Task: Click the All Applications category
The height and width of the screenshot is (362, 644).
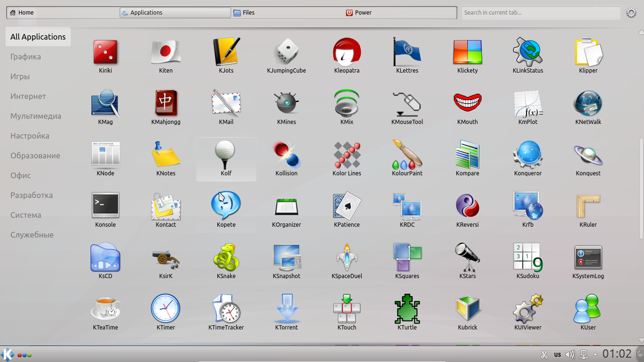Action: tap(38, 37)
